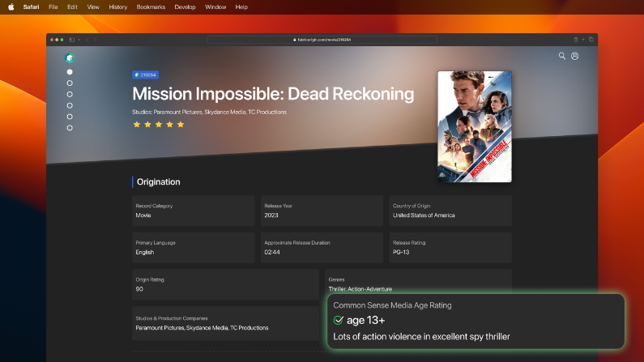644x362 pixels.
Task: Open the user account profile icon
Action: tap(574, 56)
